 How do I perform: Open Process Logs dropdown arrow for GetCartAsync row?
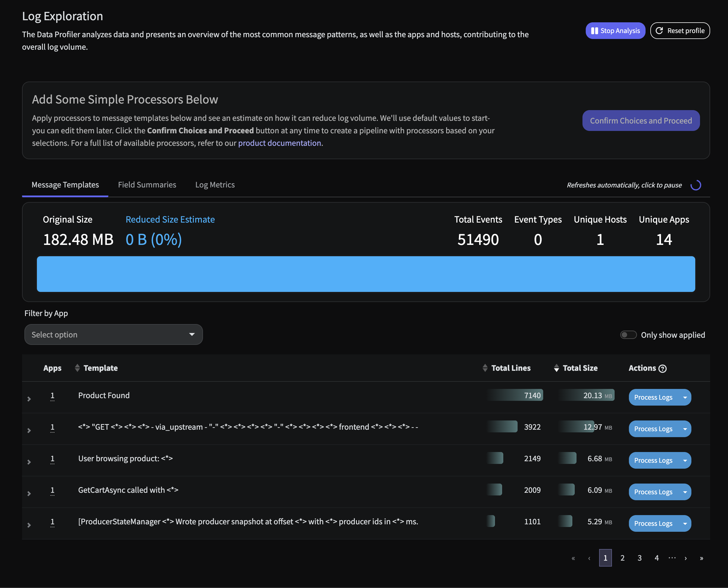pos(685,492)
